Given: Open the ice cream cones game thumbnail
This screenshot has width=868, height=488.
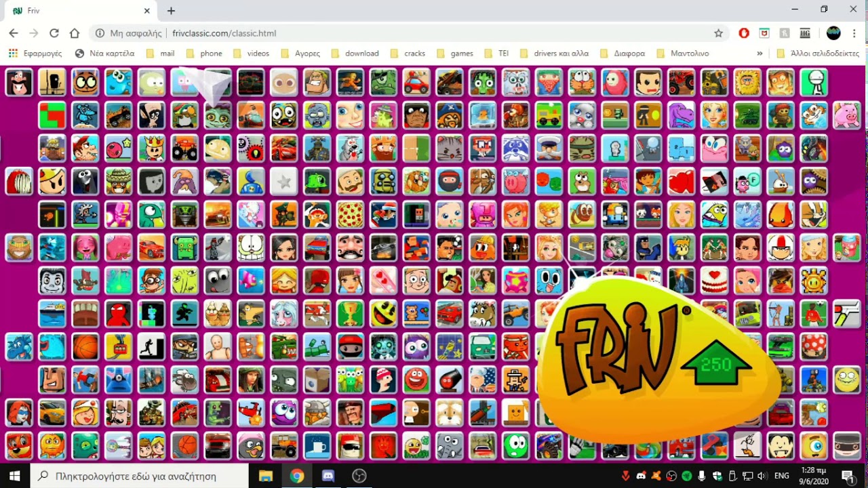Looking at the screenshot, I should tap(218, 314).
